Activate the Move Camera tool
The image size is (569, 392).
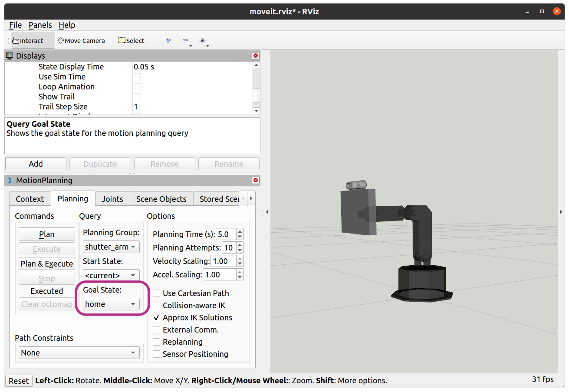81,41
